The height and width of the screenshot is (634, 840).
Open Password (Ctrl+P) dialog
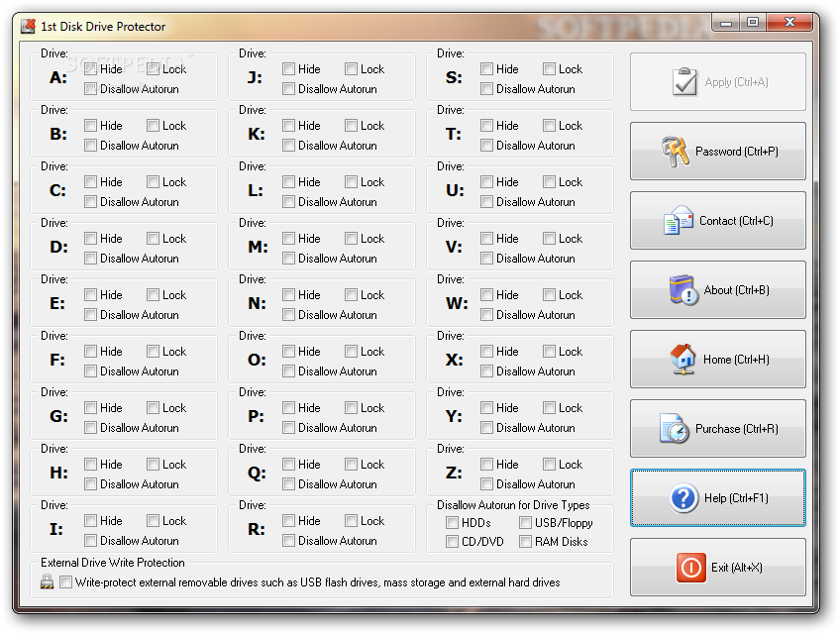(x=718, y=152)
